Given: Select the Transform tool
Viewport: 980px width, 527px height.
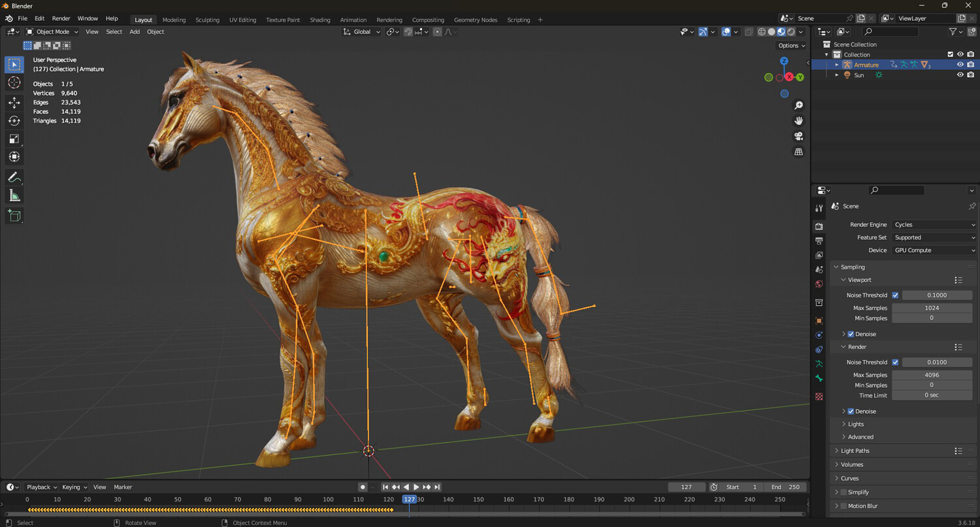Looking at the screenshot, I should (x=14, y=157).
